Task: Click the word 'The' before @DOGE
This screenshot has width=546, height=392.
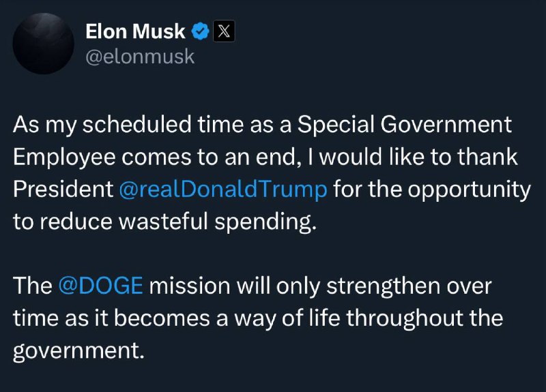Action: [33, 286]
